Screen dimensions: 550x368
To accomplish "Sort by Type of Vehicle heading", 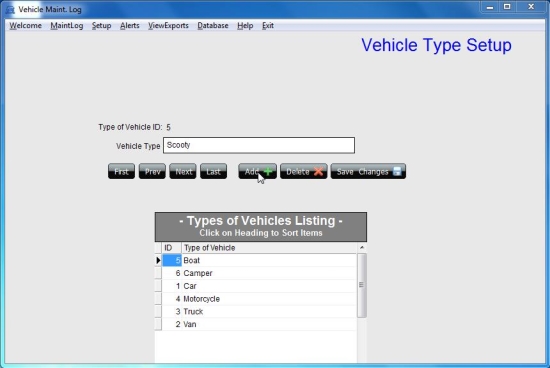I will pyautogui.click(x=269, y=248).
